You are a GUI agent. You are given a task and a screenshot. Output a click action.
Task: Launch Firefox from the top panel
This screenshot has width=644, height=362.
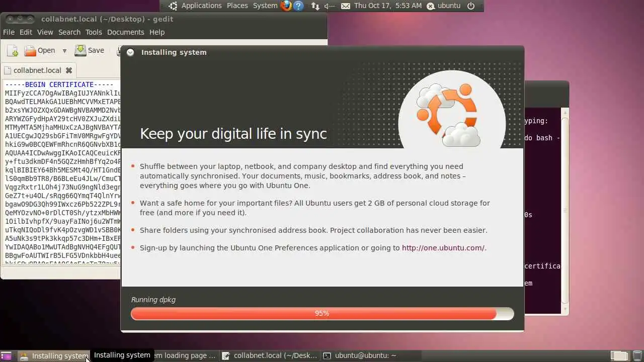pyautogui.click(x=286, y=6)
